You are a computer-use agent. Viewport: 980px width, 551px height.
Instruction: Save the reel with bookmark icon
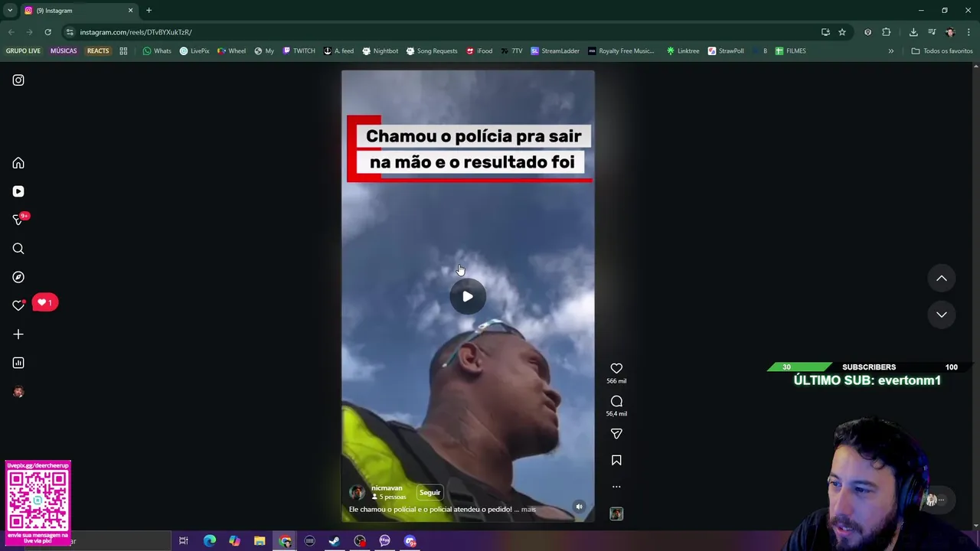pos(616,460)
